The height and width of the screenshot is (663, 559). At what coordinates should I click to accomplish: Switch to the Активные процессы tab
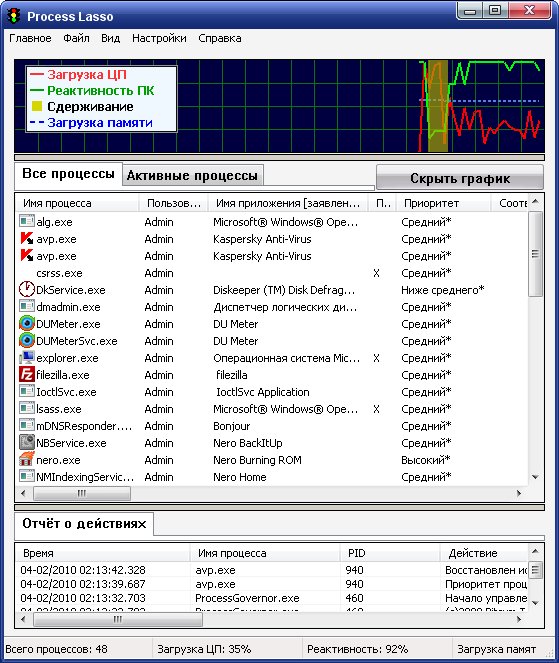(192, 175)
